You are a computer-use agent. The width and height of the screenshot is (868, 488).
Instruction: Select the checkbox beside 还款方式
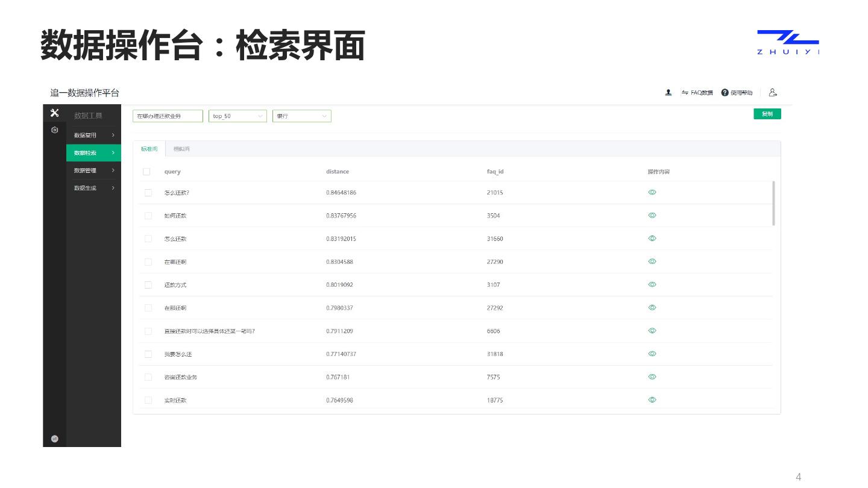[x=148, y=285]
